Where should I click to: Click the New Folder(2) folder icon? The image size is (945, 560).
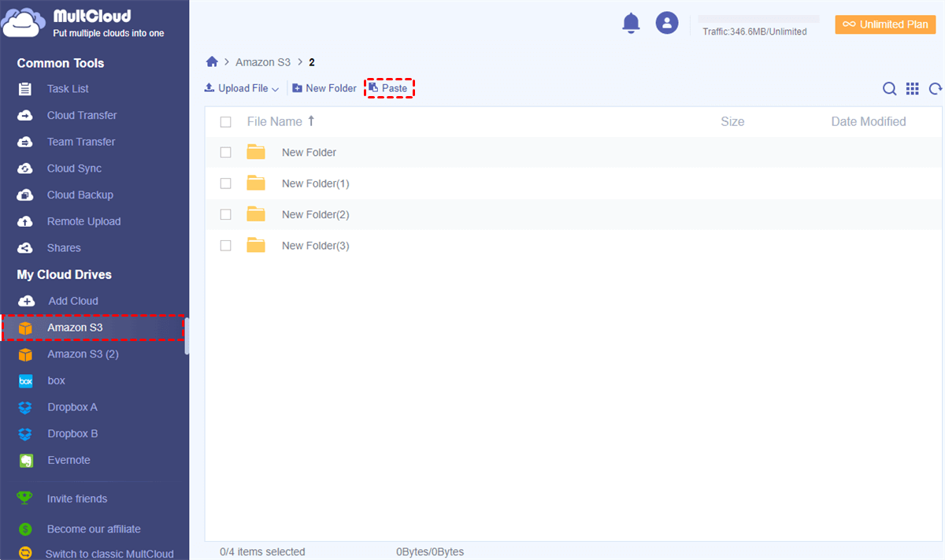point(256,213)
